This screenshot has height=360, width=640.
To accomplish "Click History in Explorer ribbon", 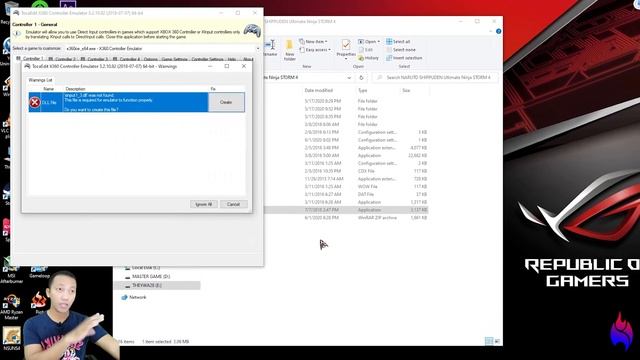I will (x=369, y=58).
